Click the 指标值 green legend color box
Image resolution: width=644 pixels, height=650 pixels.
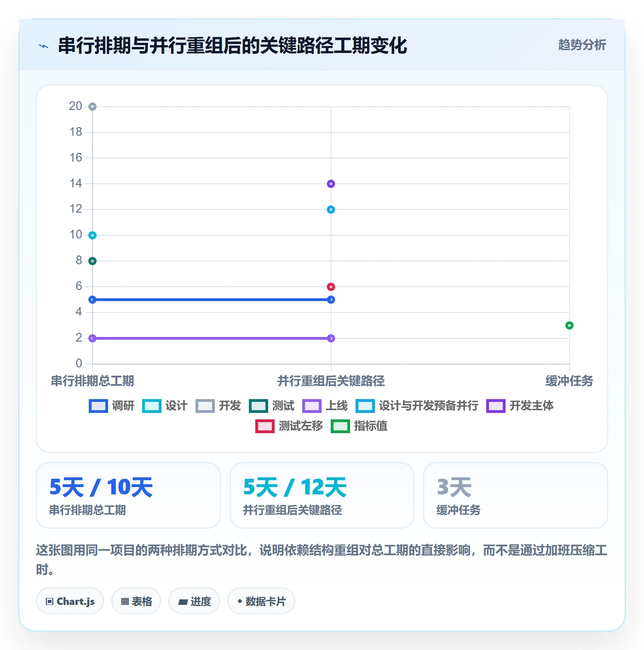[x=340, y=426]
